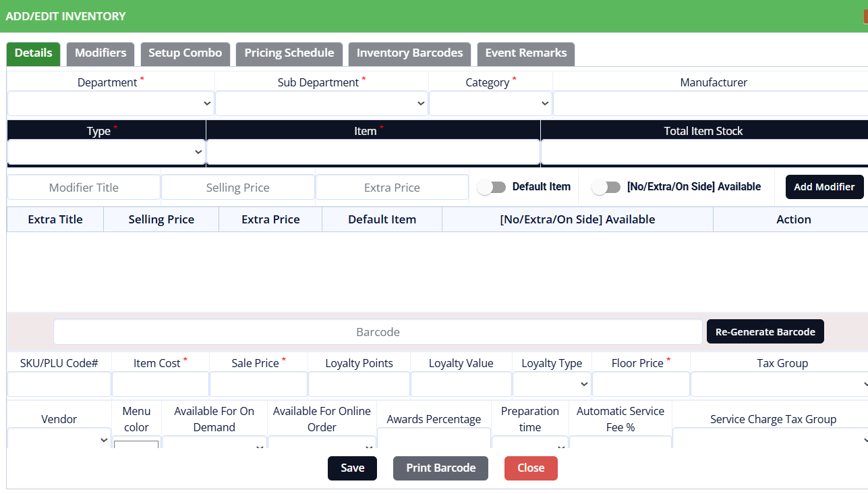Enable the Default Item toggle
This screenshot has width=868, height=494.
(x=491, y=188)
